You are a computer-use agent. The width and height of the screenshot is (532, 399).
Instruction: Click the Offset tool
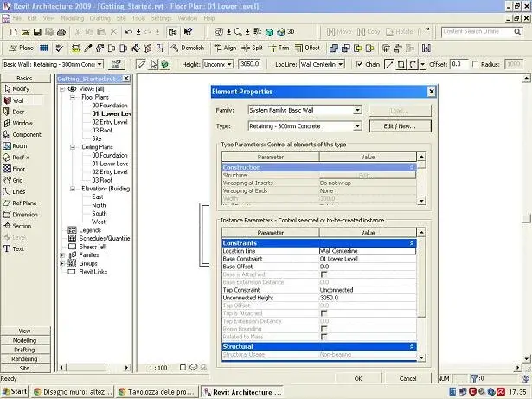click(307, 48)
